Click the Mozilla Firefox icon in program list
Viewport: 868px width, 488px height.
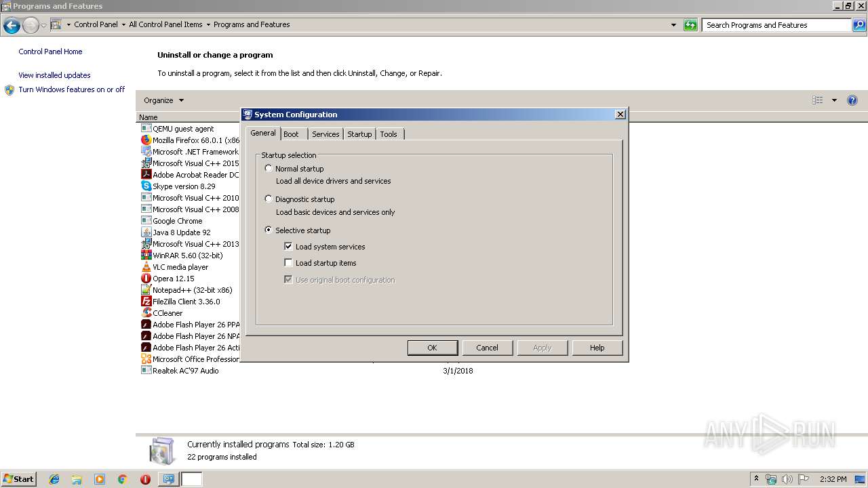coord(146,140)
